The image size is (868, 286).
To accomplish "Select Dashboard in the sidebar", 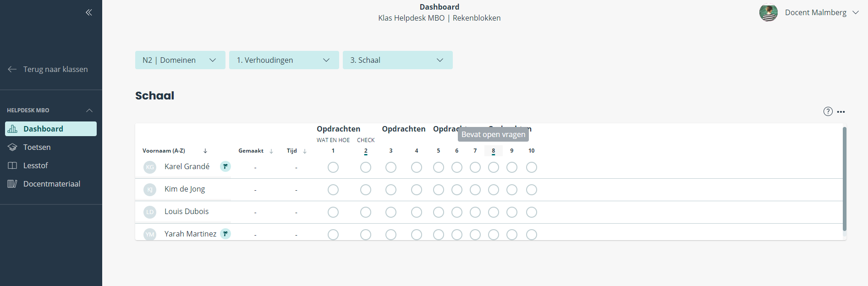I will 51,129.
